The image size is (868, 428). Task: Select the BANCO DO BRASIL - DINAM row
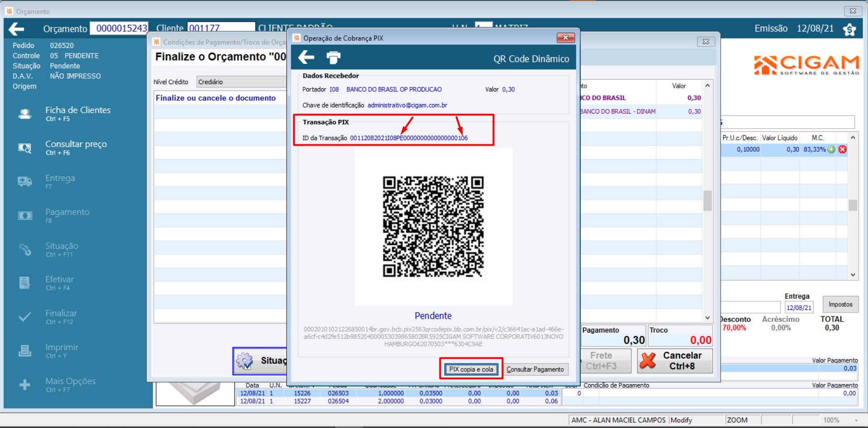click(x=640, y=111)
